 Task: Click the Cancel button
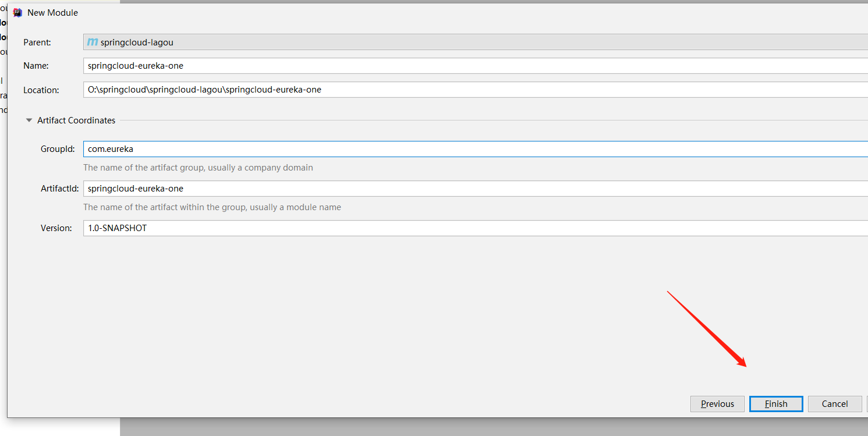pyautogui.click(x=835, y=404)
